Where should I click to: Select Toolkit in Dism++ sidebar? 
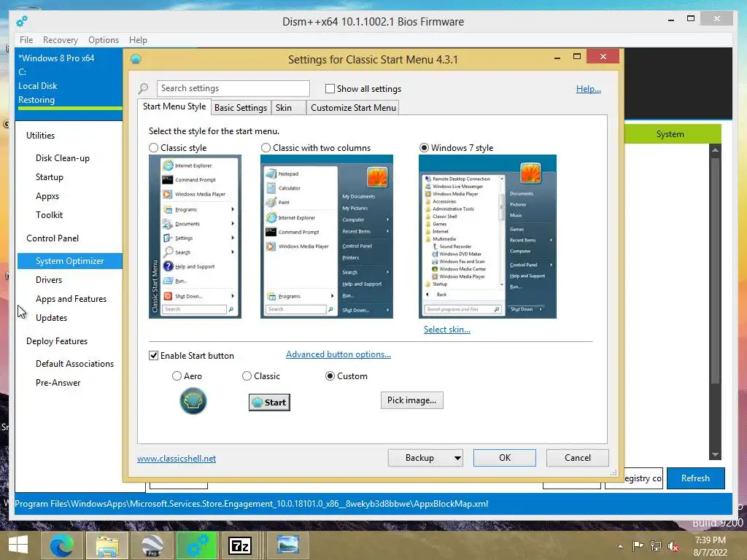tap(49, 215)
